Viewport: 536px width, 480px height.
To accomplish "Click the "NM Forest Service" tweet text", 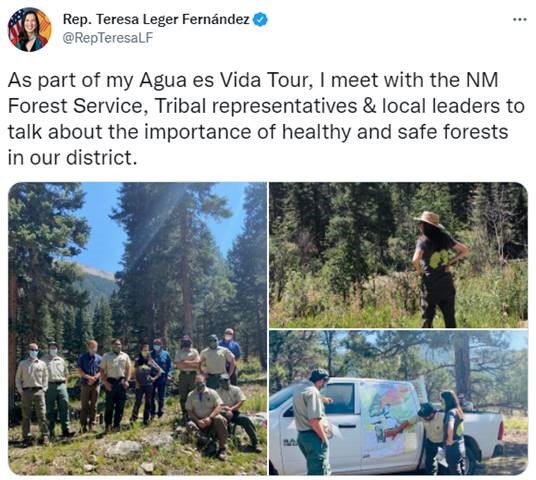I will tap(253, 93).
